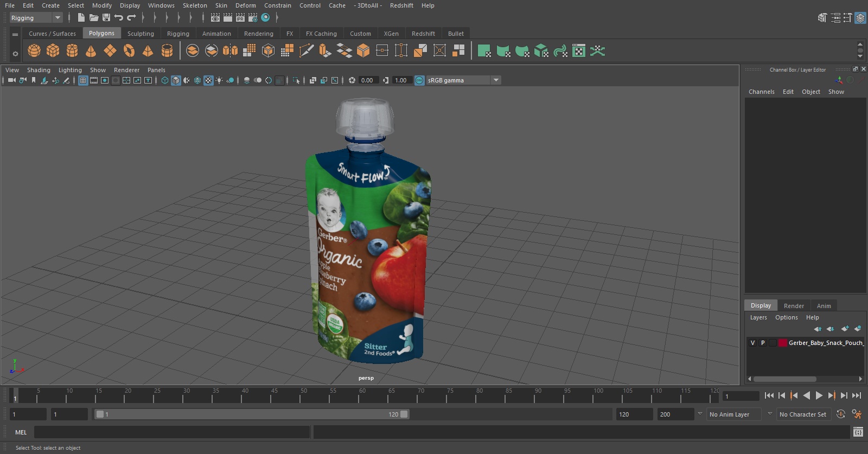Screen dimensions: 868x454
Task: Click the Mirror geometry shelf icon
Action: 230,51
